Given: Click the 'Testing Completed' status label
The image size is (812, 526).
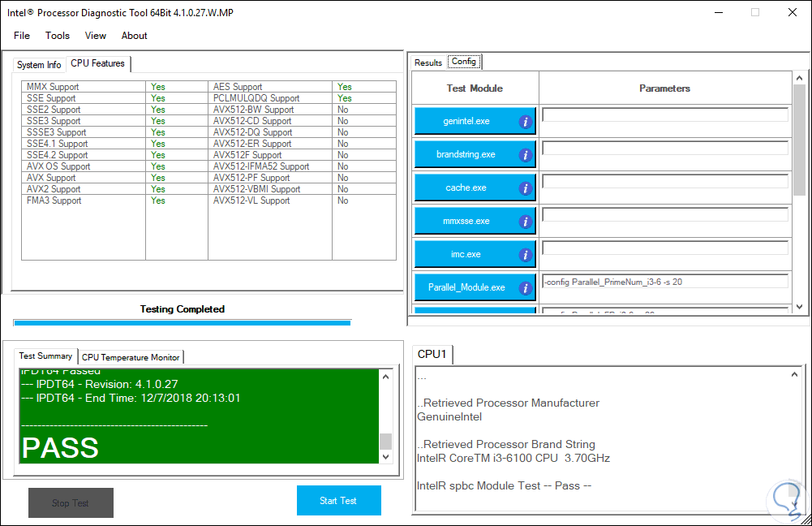Looking at the screenshot, I should 183,309.
